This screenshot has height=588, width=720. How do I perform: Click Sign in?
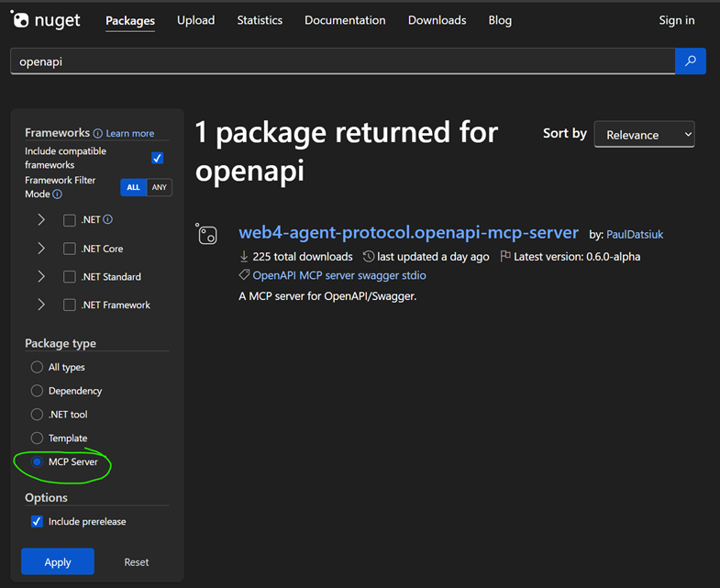(677, 20)
